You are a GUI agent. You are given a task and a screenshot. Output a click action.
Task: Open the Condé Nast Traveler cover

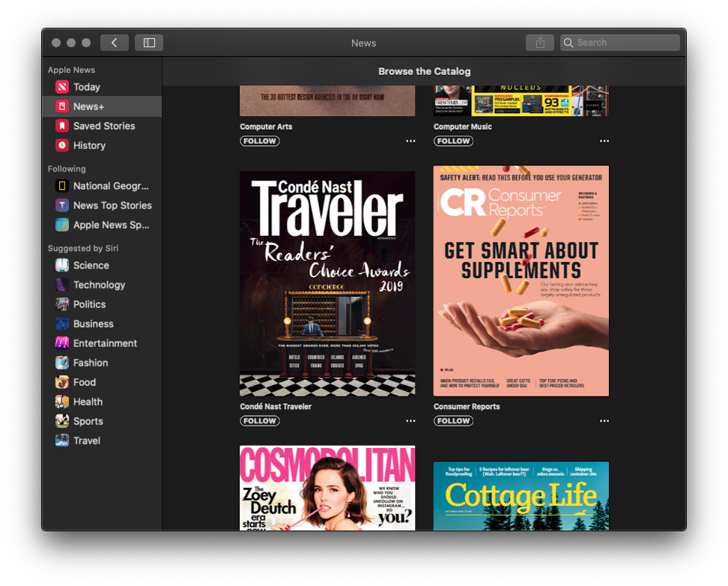point(327,284)
